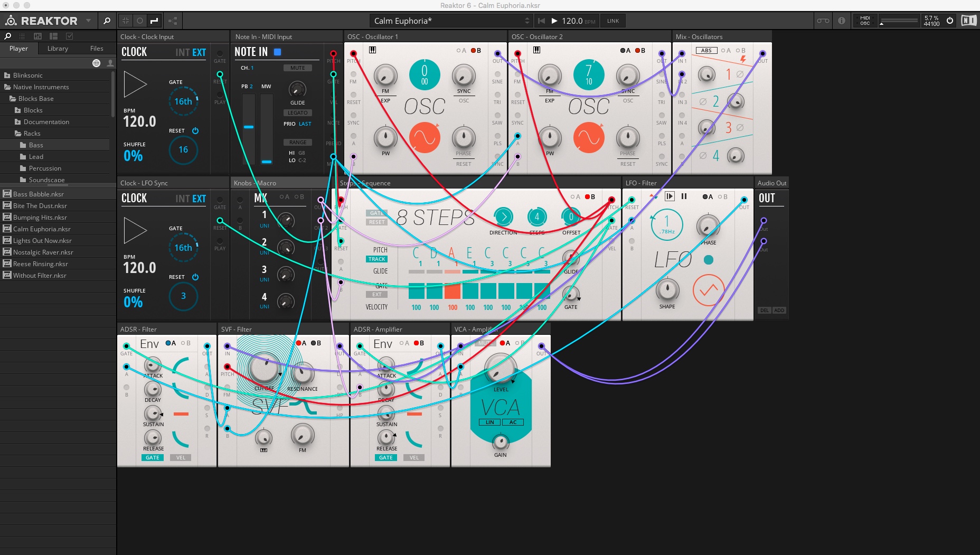
Task: Toggle the audio engine power button
Action: click(949, 21)
